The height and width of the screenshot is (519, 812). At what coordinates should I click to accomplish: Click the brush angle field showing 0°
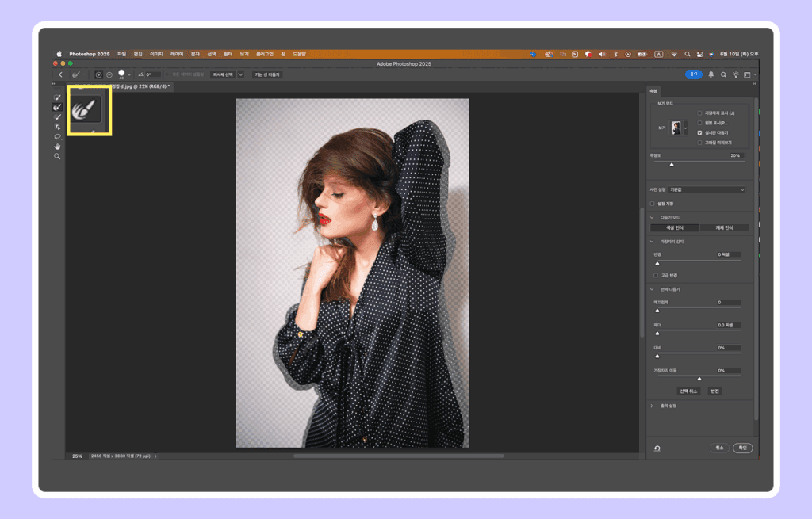click(x=153, y=74)
